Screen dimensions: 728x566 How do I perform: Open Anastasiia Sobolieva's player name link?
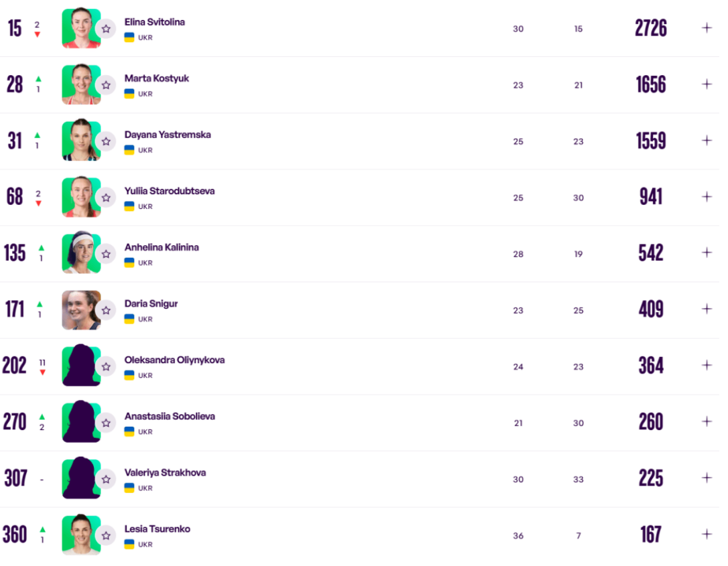point(170,417)
